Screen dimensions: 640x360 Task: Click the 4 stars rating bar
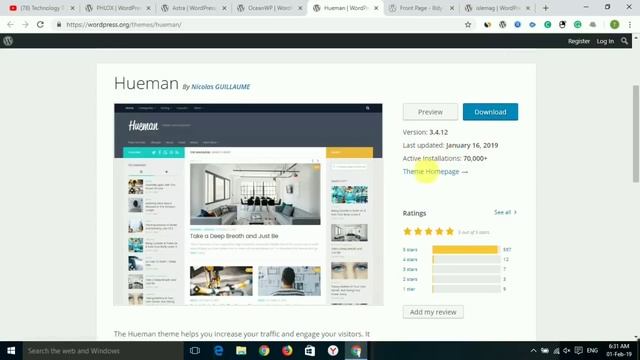466,259
